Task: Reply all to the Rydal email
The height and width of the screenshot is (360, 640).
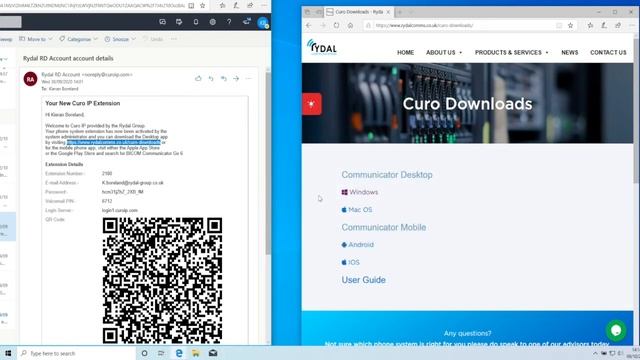Action: [x=224, y=78]
